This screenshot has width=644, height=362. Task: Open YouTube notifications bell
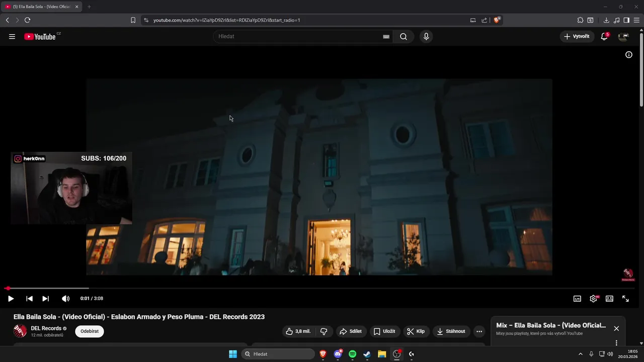click(604, 36)
